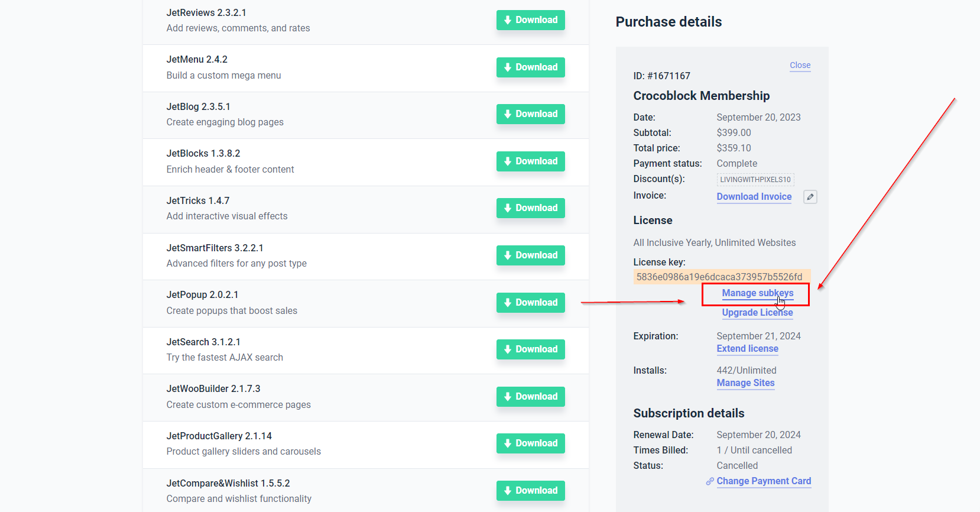Download the JetBlocks 1.3.8.2 plugin
The height and width of the screenshot is (512, 980).
(x=530, y=161)
